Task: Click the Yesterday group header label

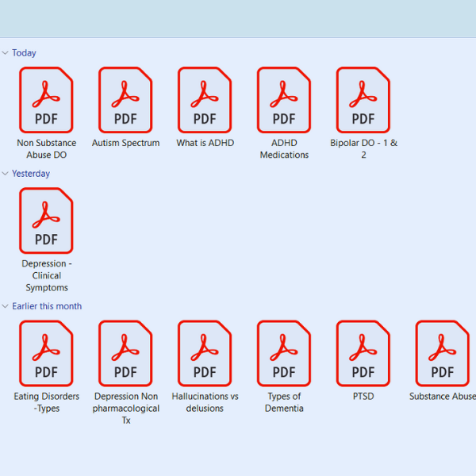Action: [x=31, y=174]
